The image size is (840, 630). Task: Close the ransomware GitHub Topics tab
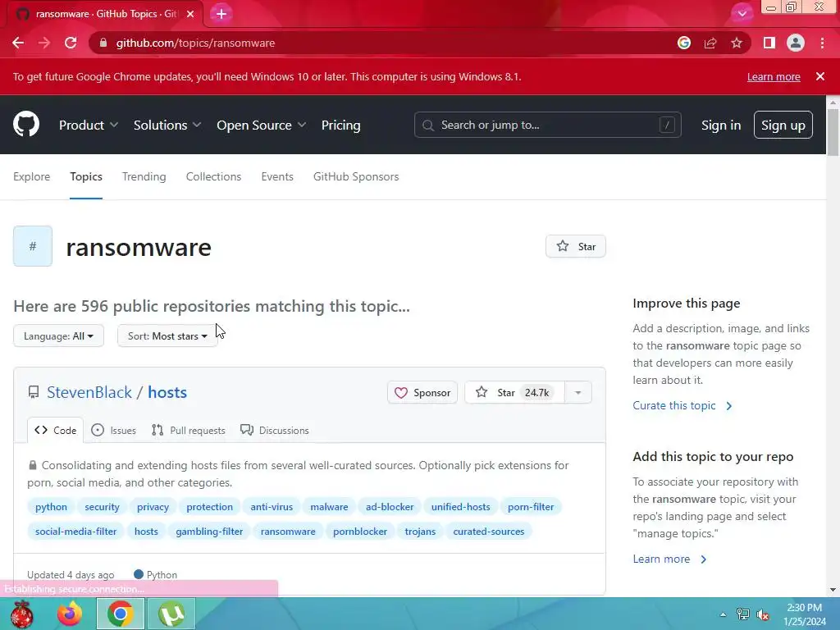click(190, 14)
